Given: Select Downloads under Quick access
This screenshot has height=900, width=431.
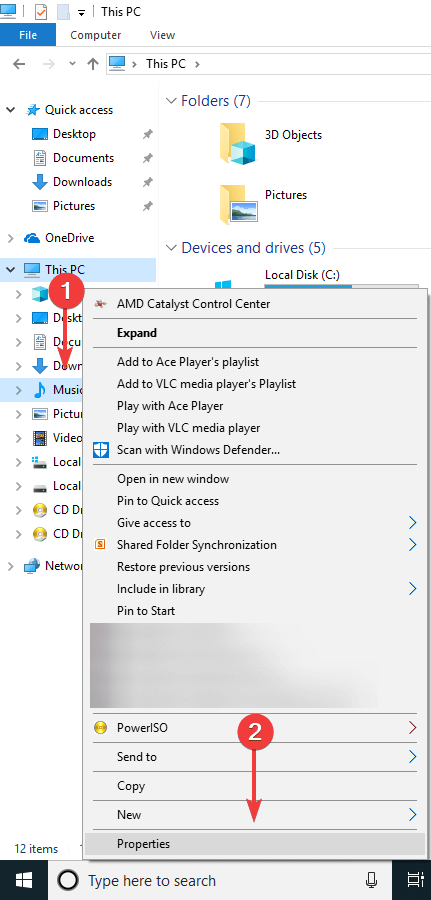Looking at the screenshot, I should [82, 182].
